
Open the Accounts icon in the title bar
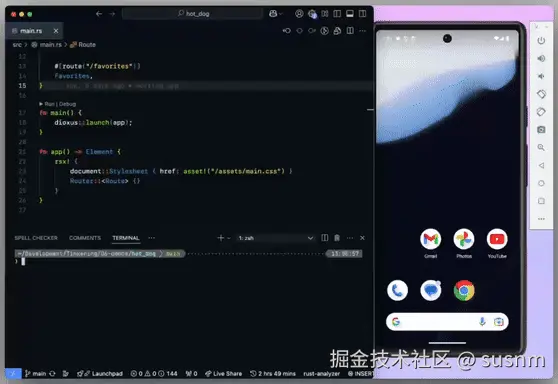point(299,14)
